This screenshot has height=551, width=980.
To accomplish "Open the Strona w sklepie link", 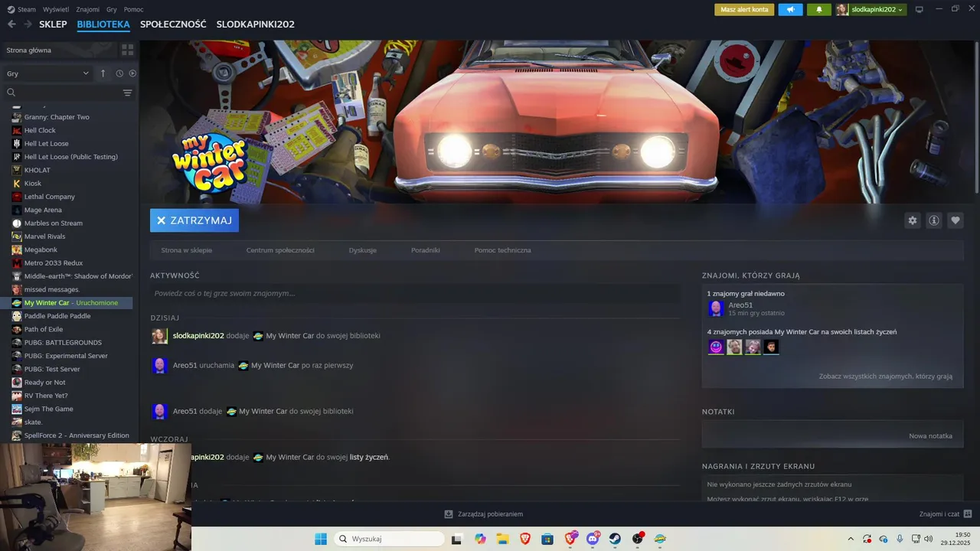I will tap(187, 250).
